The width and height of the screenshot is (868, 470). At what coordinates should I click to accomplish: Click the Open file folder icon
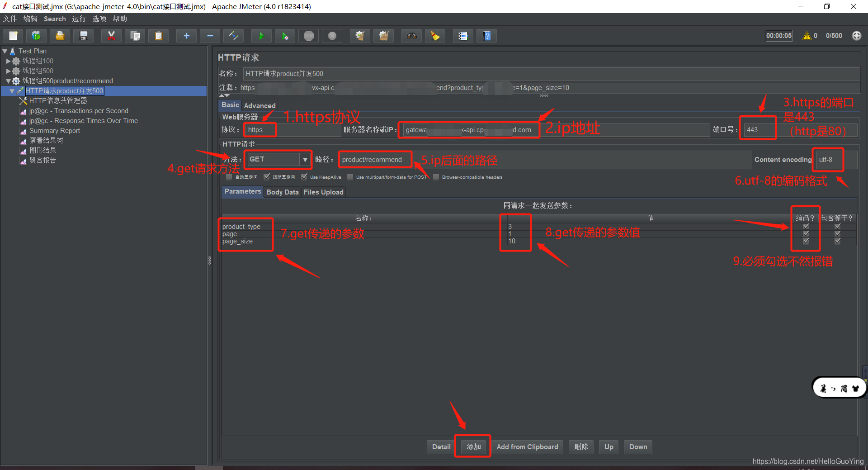pos(60,36)
